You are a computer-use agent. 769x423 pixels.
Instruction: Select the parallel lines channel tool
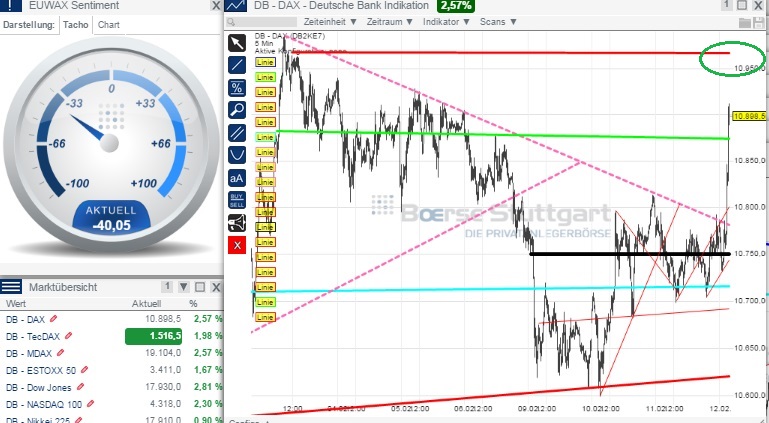point(237,132)
